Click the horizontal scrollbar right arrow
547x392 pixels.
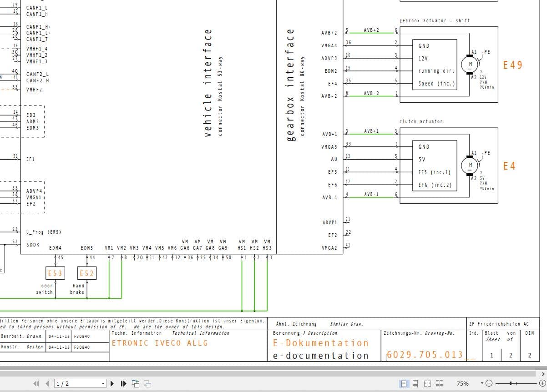click(x=542, y=374)
